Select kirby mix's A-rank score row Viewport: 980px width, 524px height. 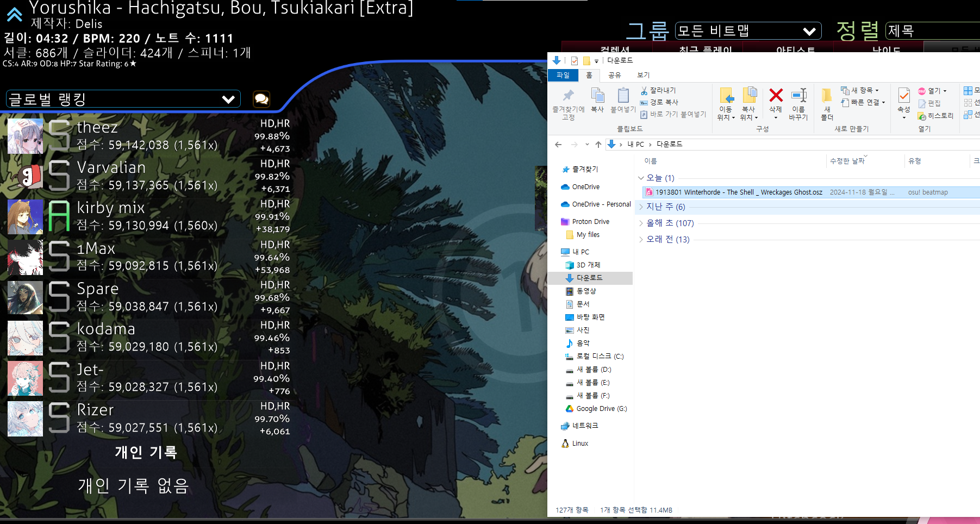(x=149, y=216)
